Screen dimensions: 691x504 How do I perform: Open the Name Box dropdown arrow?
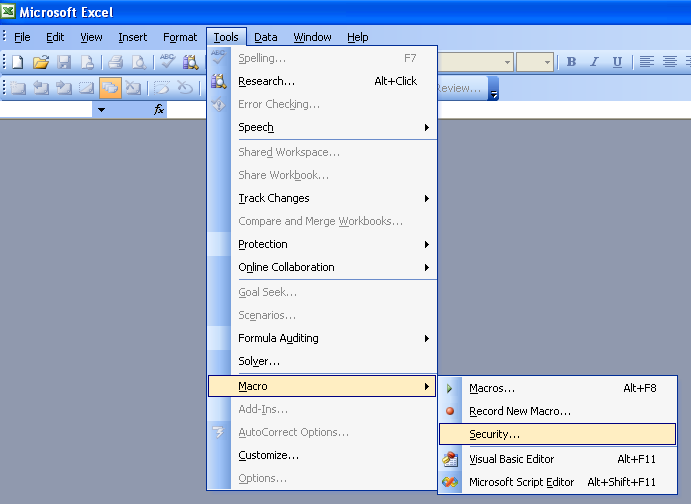[x=101, y=110]
